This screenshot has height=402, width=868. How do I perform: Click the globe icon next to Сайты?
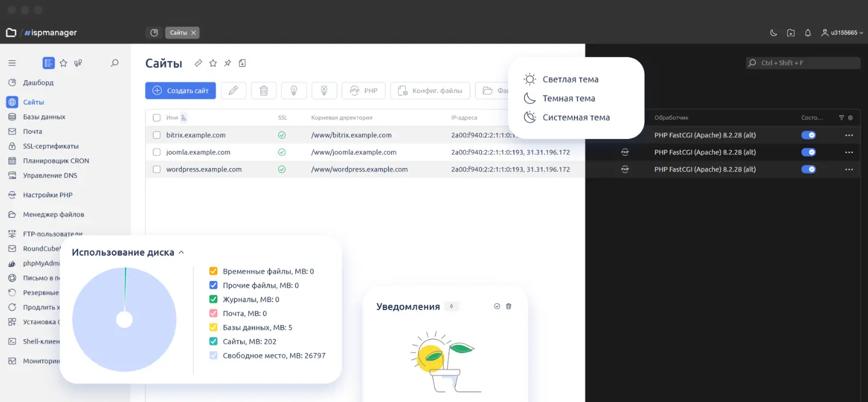pyautogui.click(x=12, y=102)
